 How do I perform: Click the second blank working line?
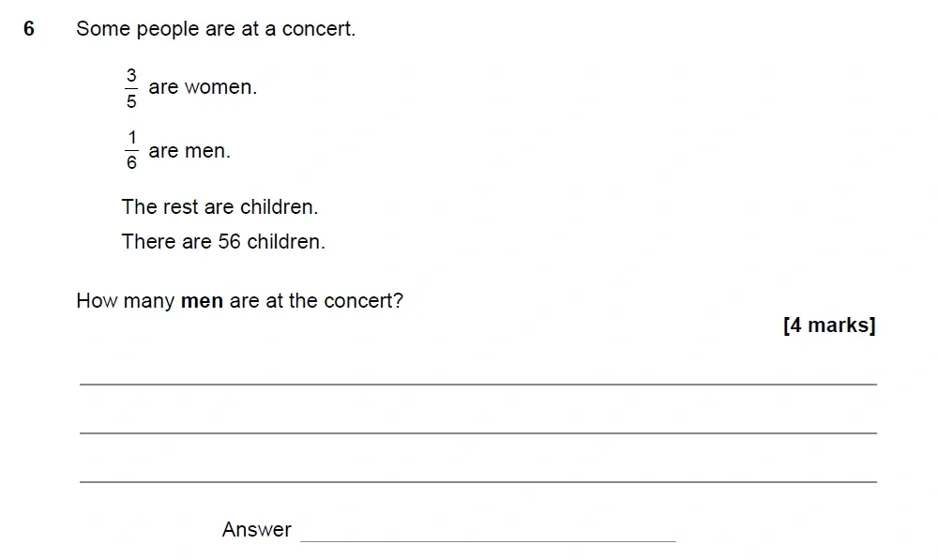click(x=478, y=431)
